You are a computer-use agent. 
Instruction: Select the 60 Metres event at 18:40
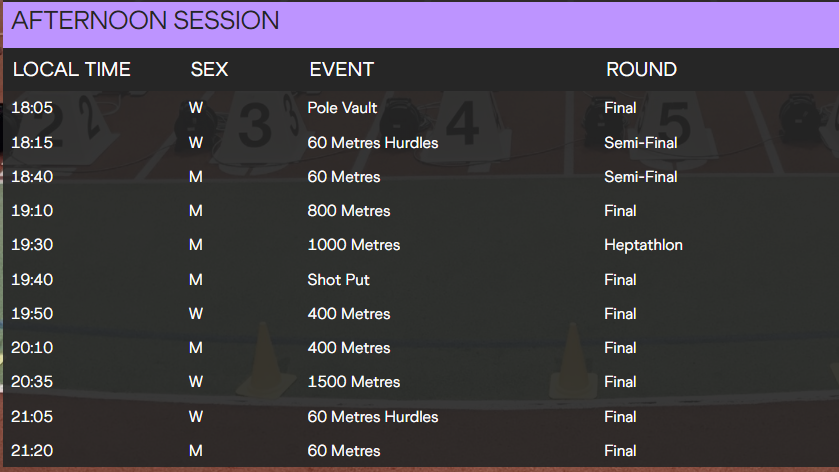pos(344,177)
